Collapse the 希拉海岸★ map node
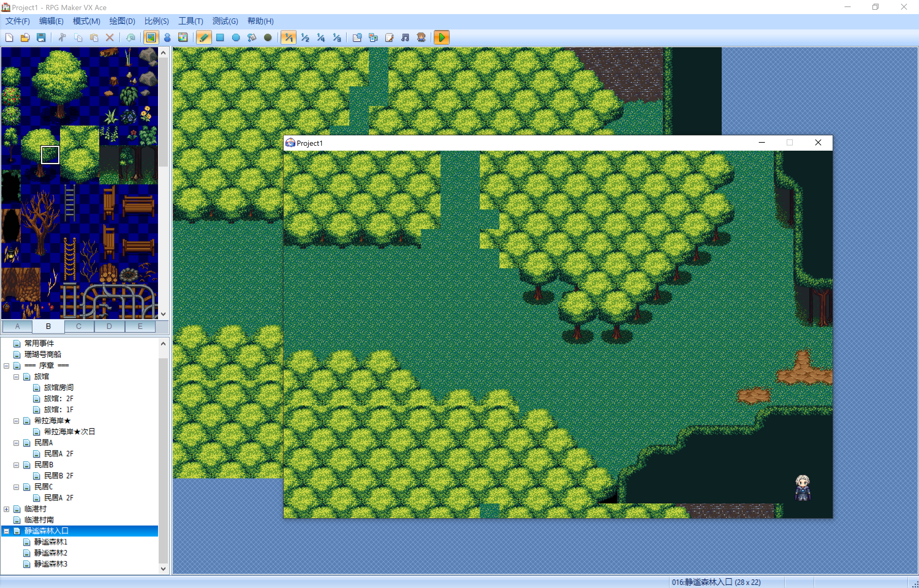Viewport: 919px width, 588px height. [x=16, y=421]
